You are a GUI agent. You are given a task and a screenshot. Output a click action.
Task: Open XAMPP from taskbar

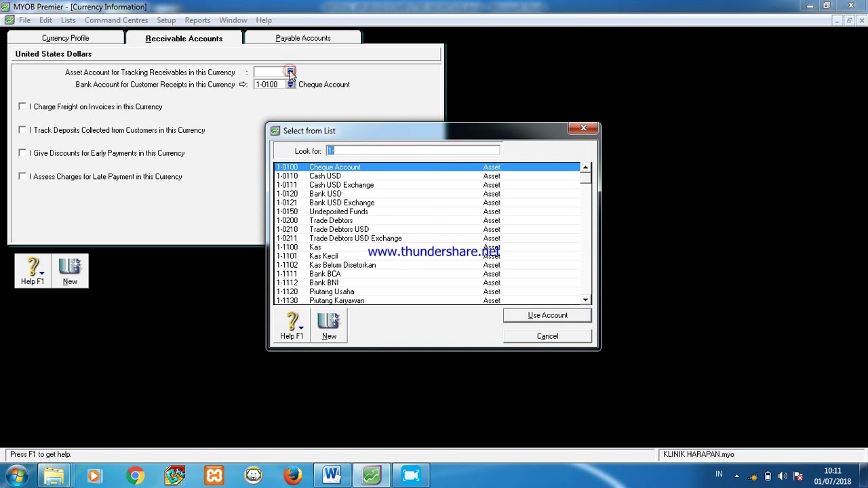pos(214,476)
